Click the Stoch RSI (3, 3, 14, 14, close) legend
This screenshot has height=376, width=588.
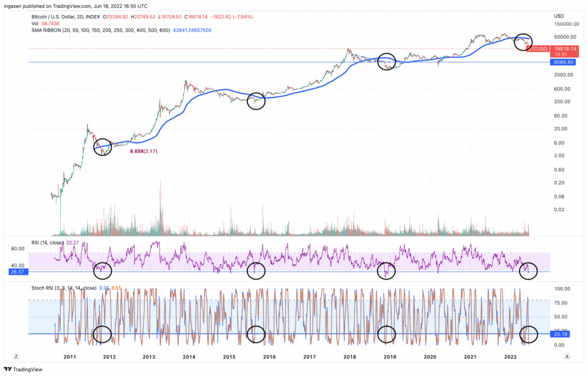coord(64,288)
